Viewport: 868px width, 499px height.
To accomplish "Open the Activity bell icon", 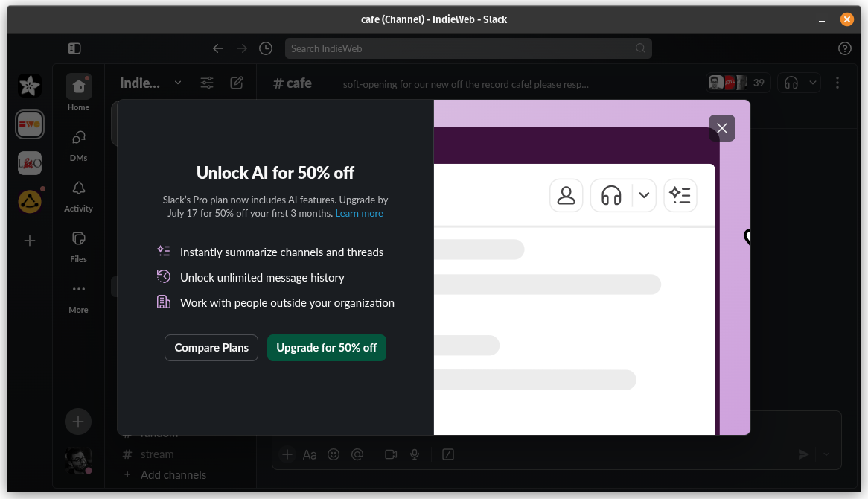I will (79, 195).
